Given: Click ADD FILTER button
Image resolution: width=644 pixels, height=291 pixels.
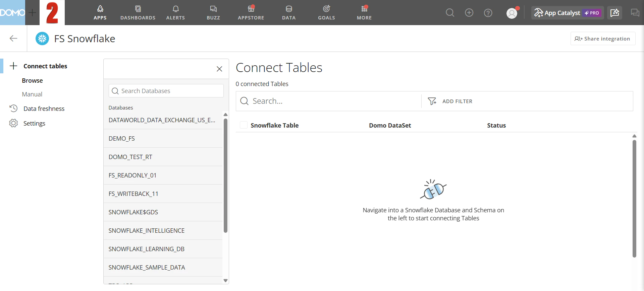Looking at the screenshot, I should [x=450, y=101].
